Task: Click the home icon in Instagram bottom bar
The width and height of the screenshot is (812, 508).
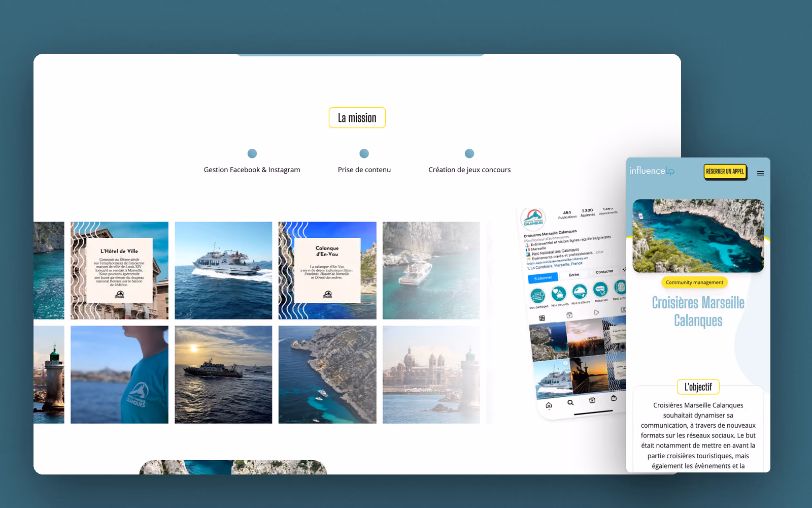Action: click(549, 405)
